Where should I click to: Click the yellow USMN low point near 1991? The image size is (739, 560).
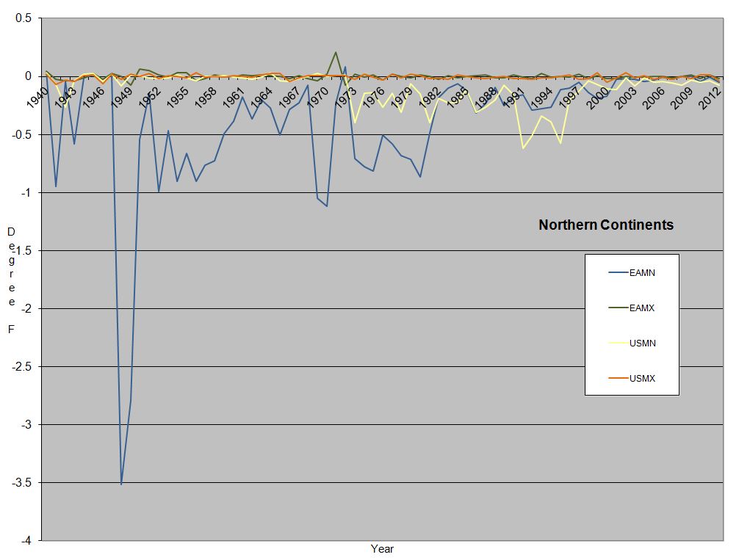(x=523, y=148)
